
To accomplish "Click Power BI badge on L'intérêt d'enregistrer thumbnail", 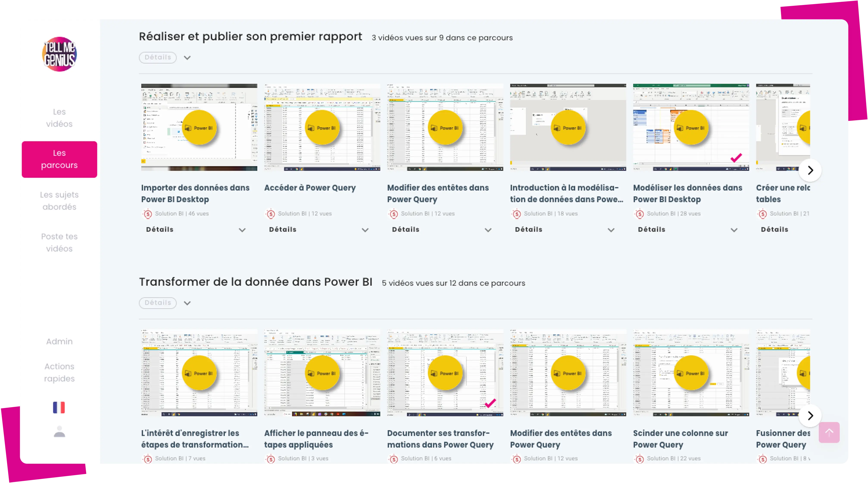I will point(199,373).
